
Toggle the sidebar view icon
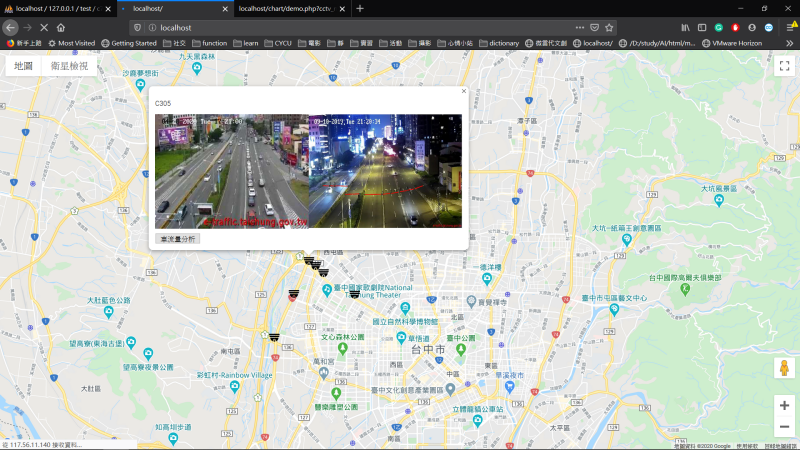coord(702,28)
